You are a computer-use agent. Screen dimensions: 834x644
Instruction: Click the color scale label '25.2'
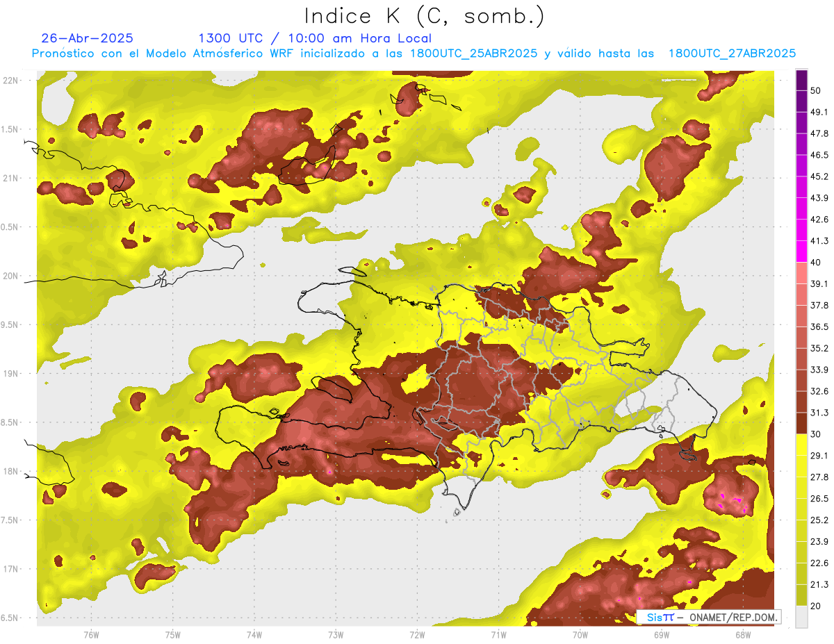click(x=819, y=520)
